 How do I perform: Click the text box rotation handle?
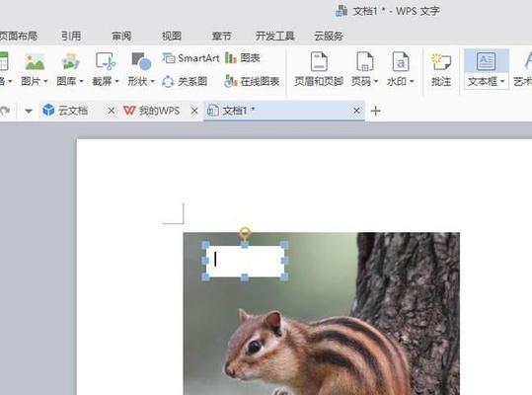click(245, 233)
